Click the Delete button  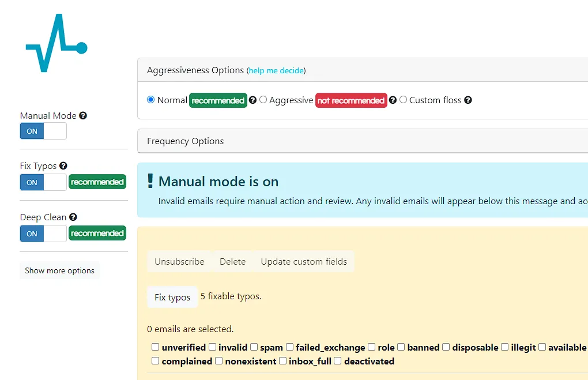(x=232, y=261)
